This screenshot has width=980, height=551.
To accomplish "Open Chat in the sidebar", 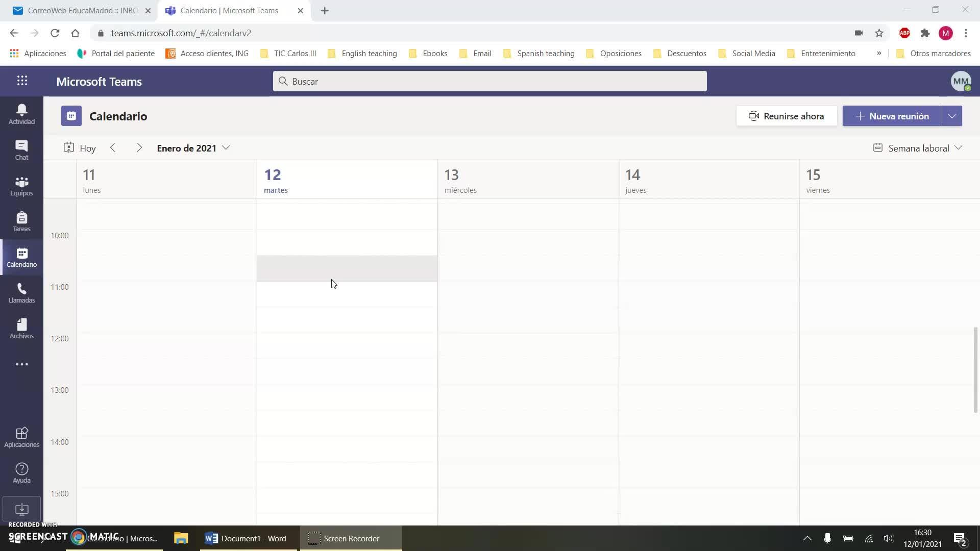I will click(x=21, y=150).
